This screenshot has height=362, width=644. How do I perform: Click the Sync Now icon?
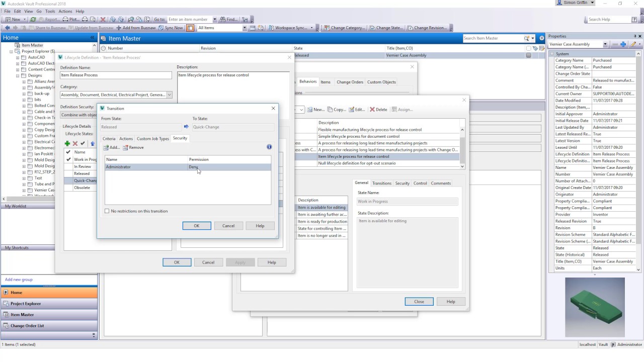tap(161, 28)
